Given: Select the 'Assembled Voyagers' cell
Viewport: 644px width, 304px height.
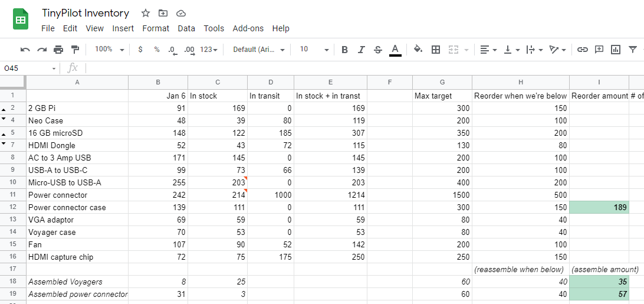Looking at the screenshot, I should click(x=77, y=282).
